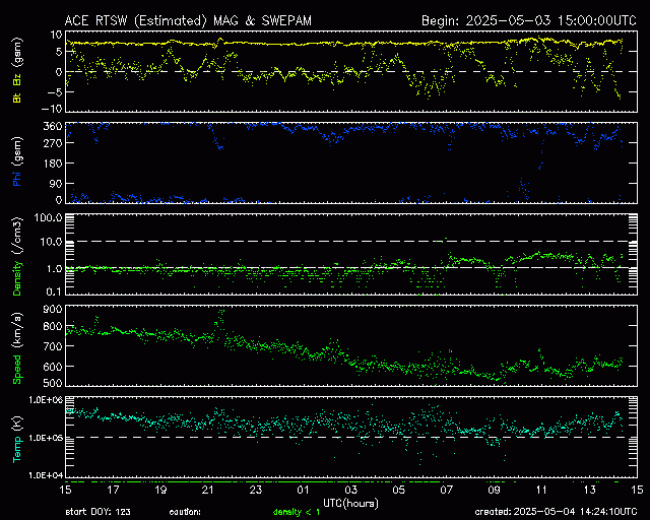Click hour tick label 17 on time axis
The image size is (650, 520).
(x=113, y=490)
